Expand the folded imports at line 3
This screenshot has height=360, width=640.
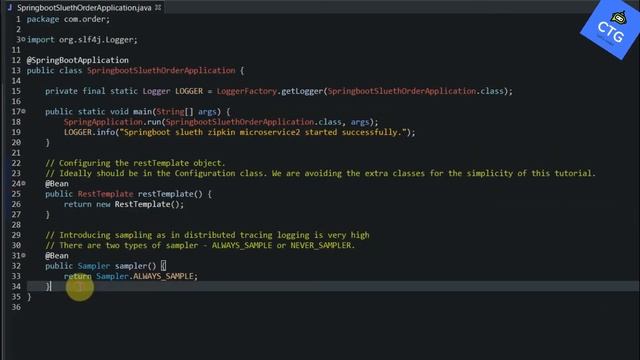tap(23, 40)
